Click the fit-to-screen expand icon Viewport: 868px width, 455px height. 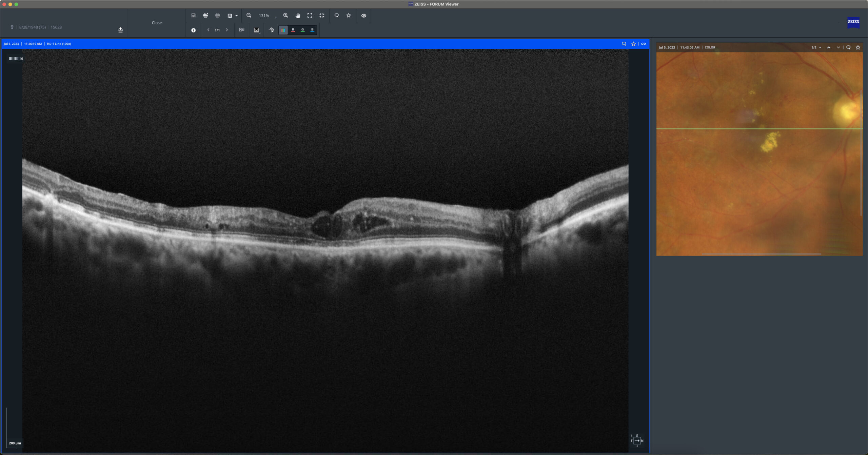tap(310, 16)
